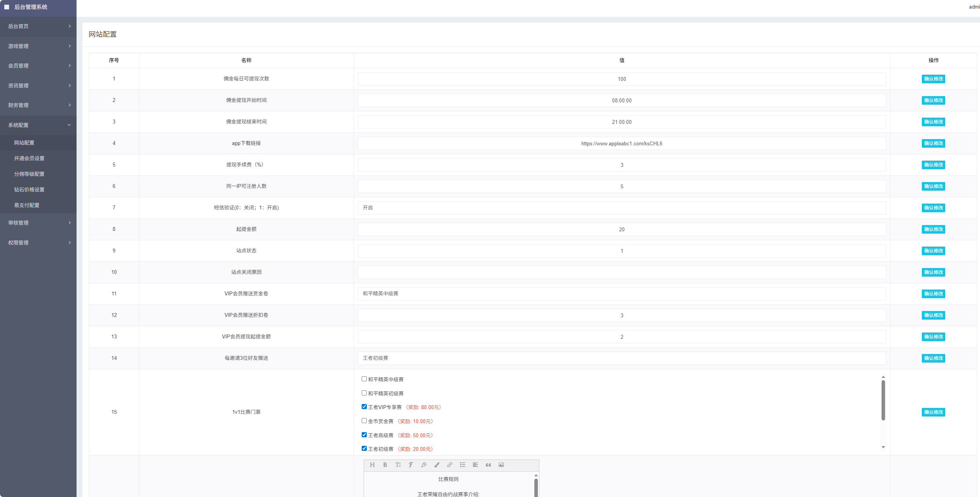Screen dimensions: 980x497
Task: Open 开通会员设置 submenu item
Action: [29, 158]
